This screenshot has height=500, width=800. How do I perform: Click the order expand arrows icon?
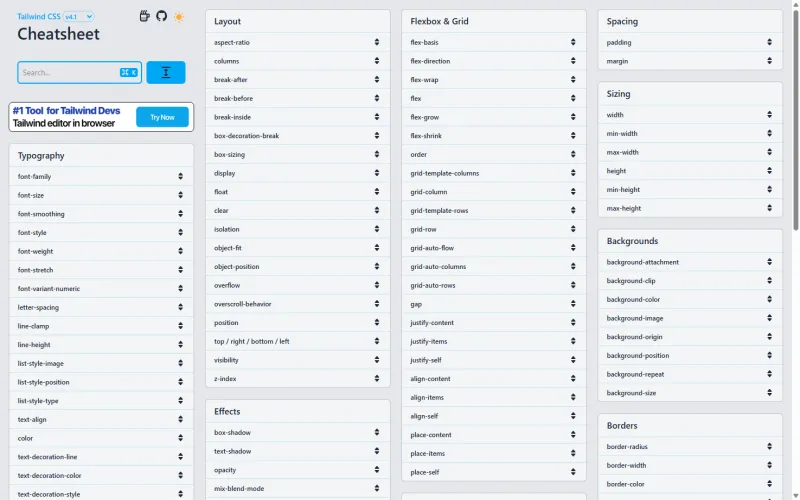click(x=573, y=154)
